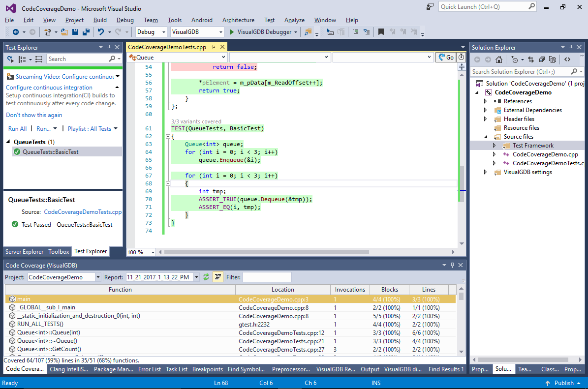This screenshot has height=389, width=588.
Task: Toggle the highlighted coverage grouping view button
Action: tap(217, 277)
